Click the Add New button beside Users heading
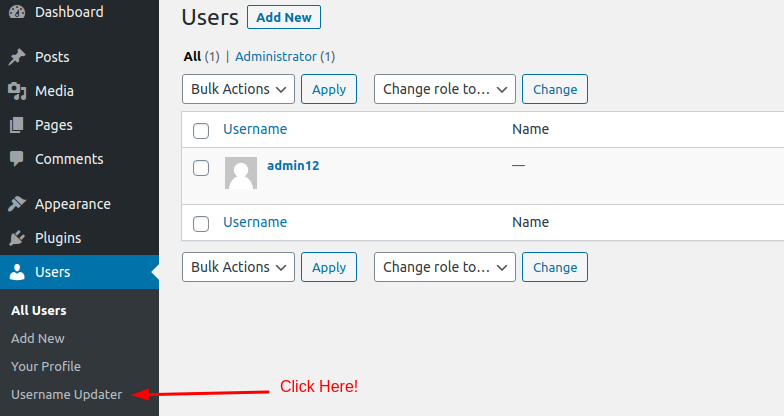Viewport: 784px width, 416px height. pos(284,18)
